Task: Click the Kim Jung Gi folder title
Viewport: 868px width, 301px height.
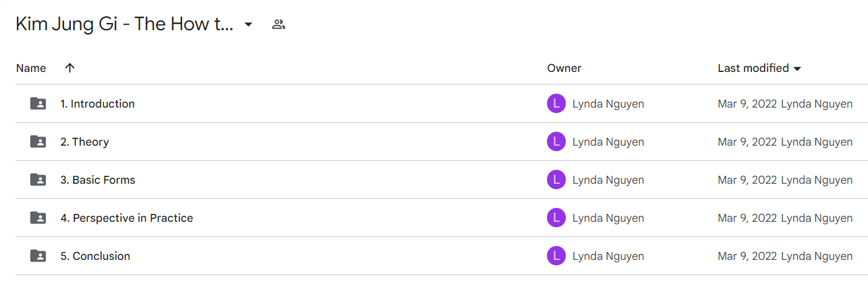Action: tap(125, 24)
